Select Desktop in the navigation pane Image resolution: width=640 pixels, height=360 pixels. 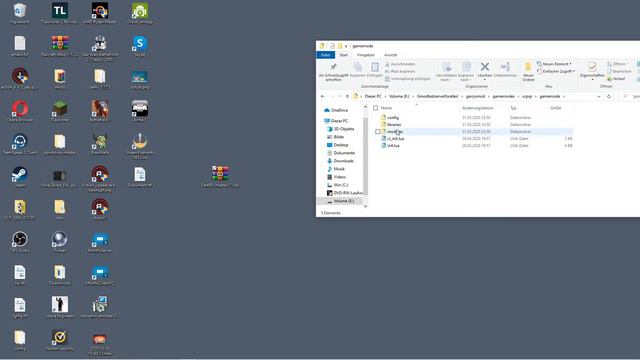click(338, 145)
